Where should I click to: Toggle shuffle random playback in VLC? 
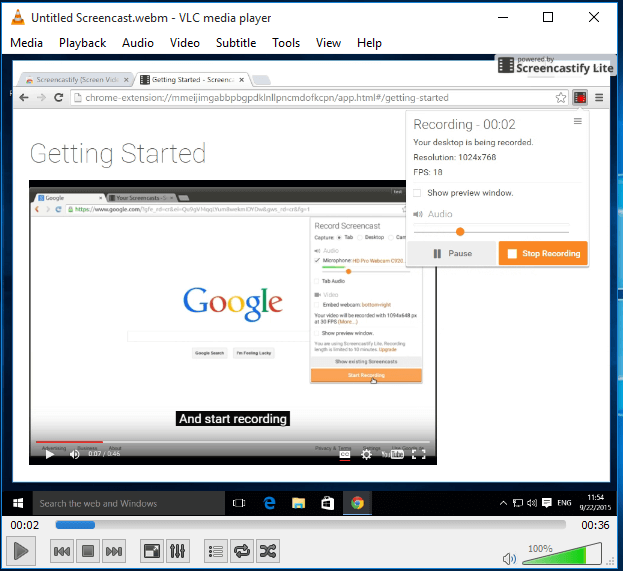pyautogui.click(x=268, y=551)
